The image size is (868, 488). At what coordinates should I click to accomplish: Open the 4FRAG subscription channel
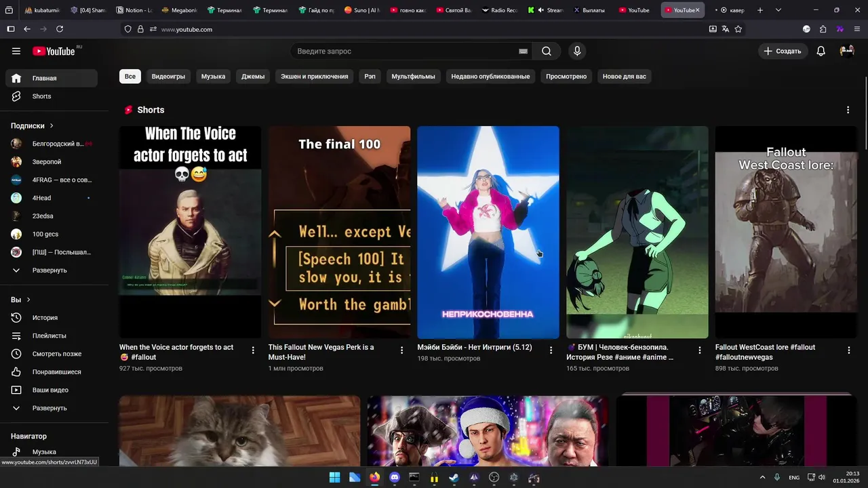(52, 180)
